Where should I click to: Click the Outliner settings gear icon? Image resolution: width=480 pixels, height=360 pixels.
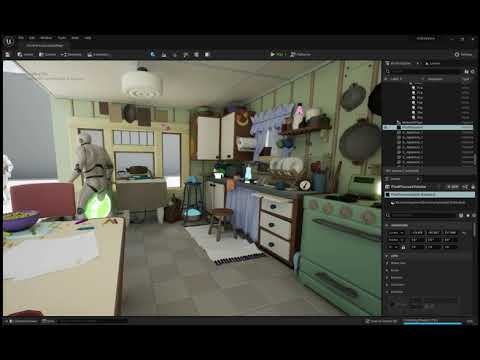click(x=473, y=71)
